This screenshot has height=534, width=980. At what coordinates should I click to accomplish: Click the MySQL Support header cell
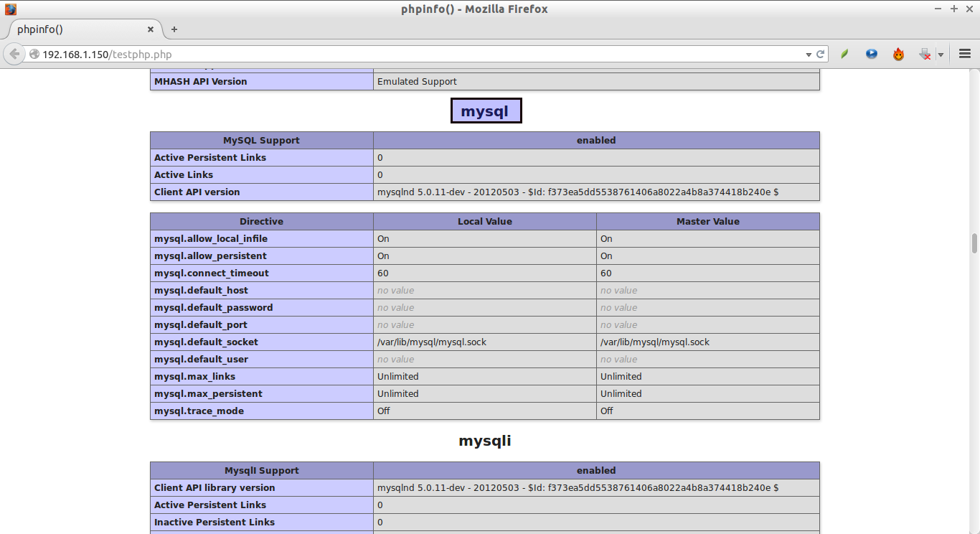coord(262,141)
